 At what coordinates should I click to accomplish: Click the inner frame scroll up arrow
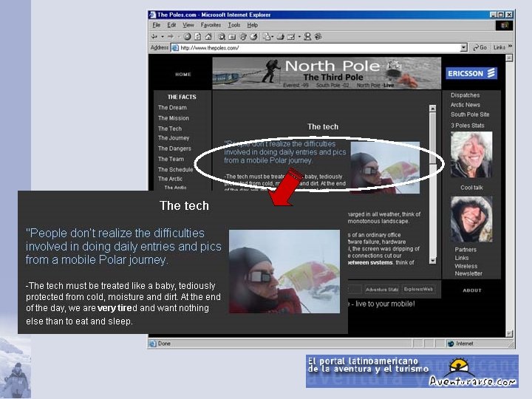click(x=432, y=108)
